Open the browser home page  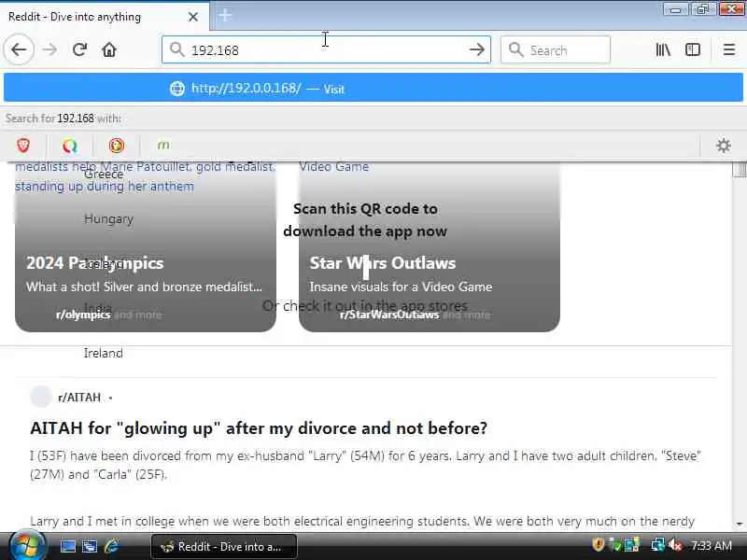pyautogui.click(x=109, y=49)
